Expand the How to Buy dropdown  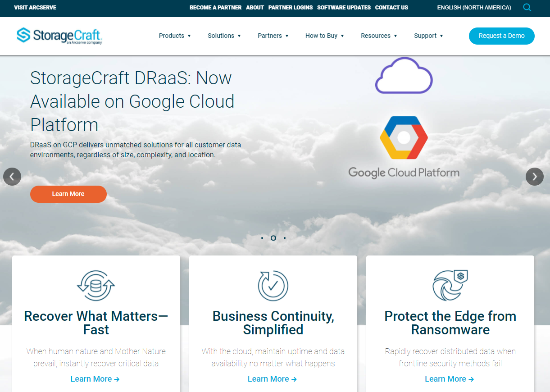click(x=325, y=36)
